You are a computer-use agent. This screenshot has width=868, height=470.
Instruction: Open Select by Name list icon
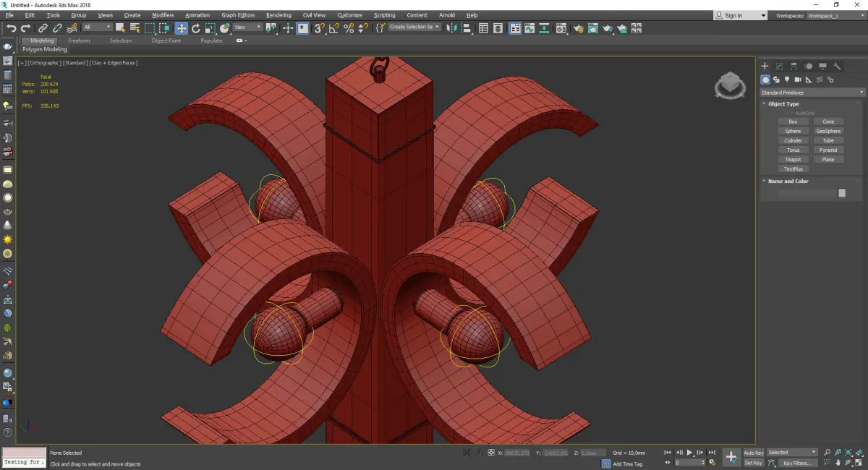pyautogui.click(x=135, y=28)
